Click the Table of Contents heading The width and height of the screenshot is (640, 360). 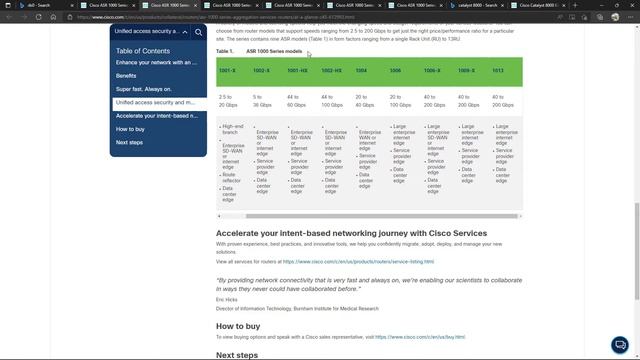coord(143,51)
